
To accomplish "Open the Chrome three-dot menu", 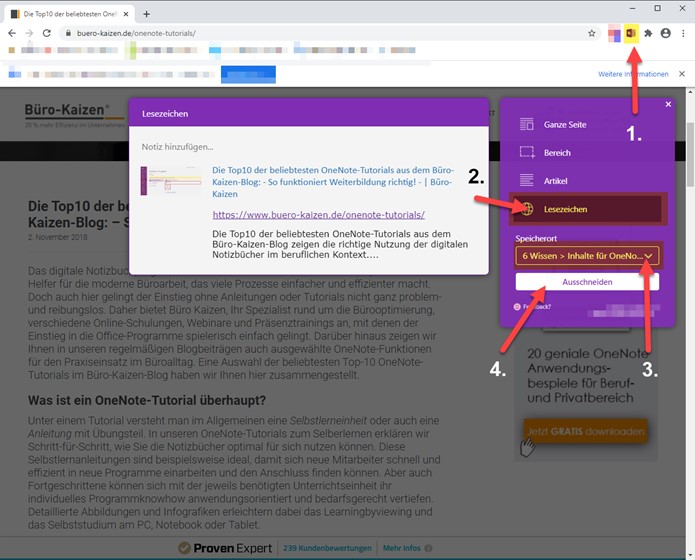I will click(683, 33).
